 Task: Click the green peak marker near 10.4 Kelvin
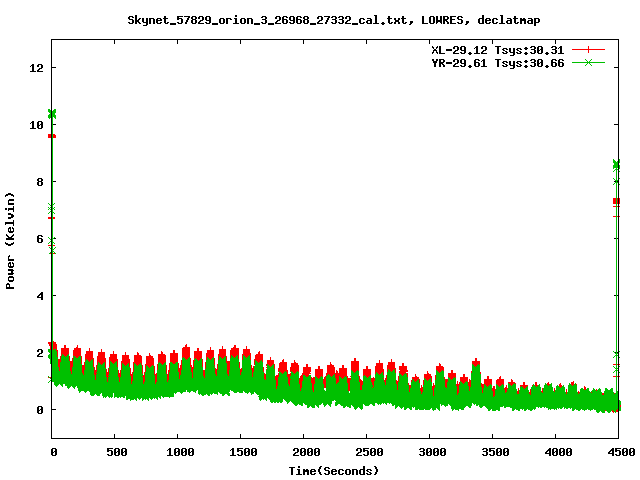(x=52, y=114)
